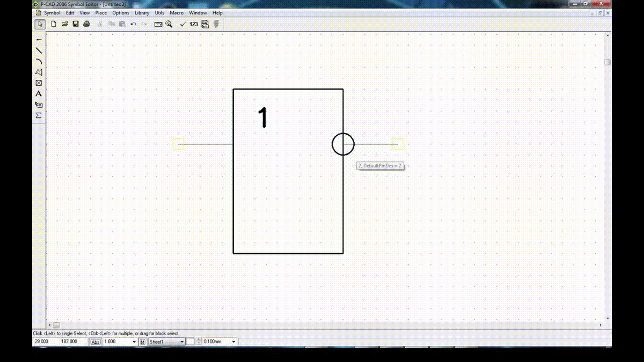Paste from clipboard icon
The image size is (644, 362).
122,24
